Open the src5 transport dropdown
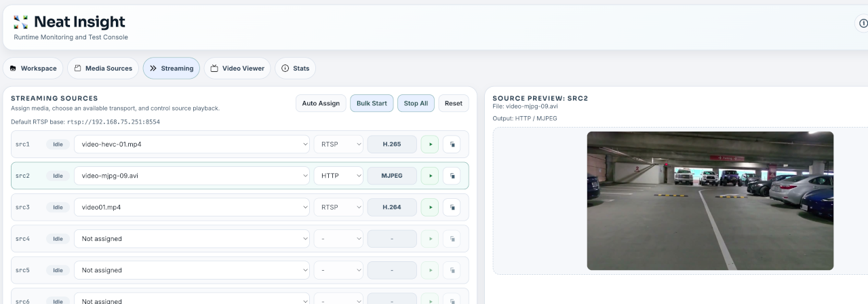Viewport: 868px width, 304px height. tap(338, 270)
